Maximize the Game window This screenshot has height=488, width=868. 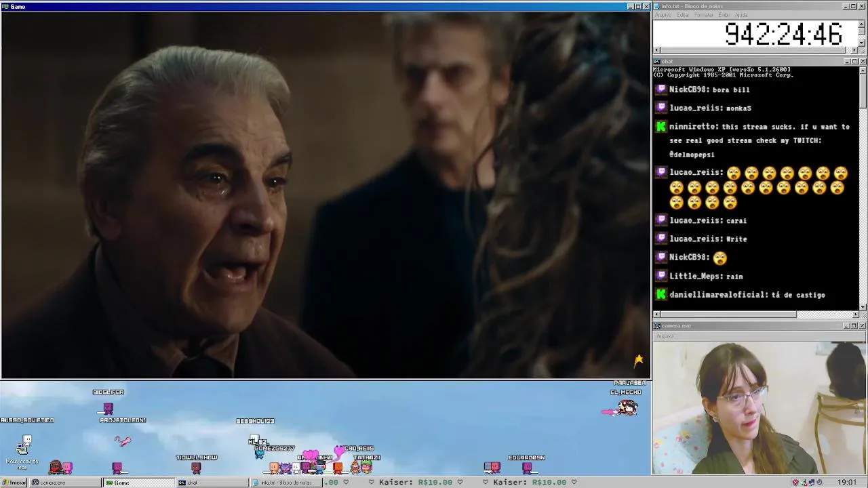point(638,6)
